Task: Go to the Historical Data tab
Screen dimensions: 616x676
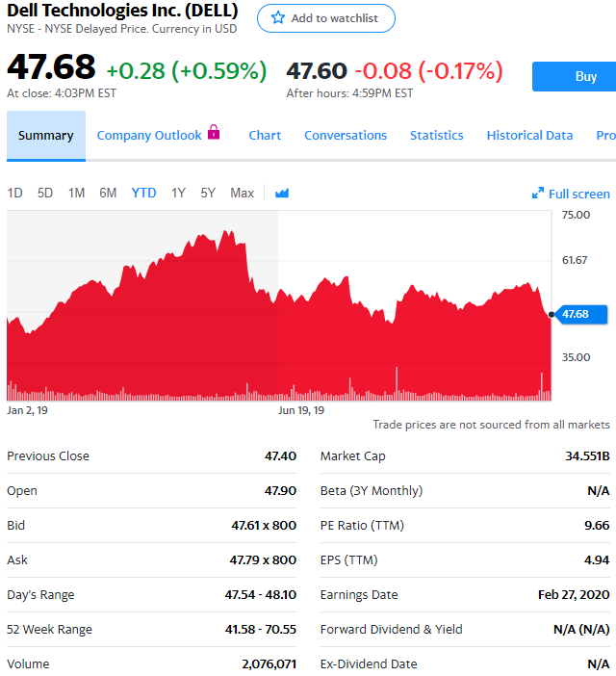Action: 529,136
